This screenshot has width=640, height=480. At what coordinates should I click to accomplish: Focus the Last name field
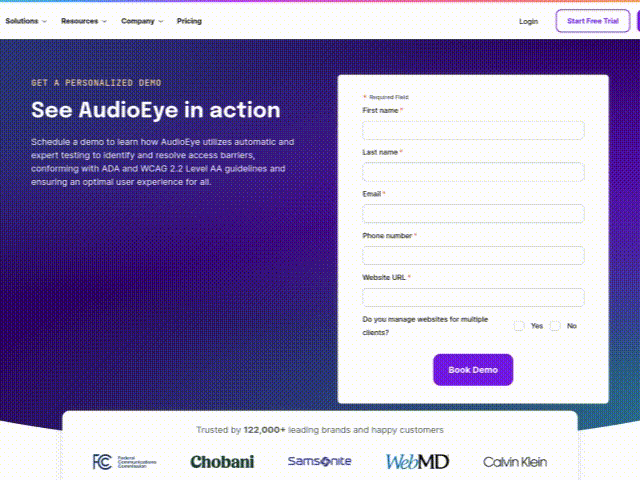(473, 172)
